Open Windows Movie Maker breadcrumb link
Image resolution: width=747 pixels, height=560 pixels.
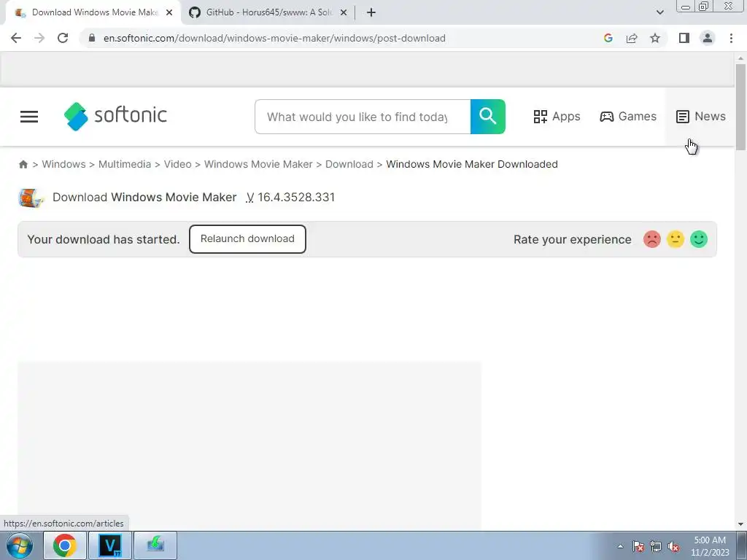click(258, 164)
